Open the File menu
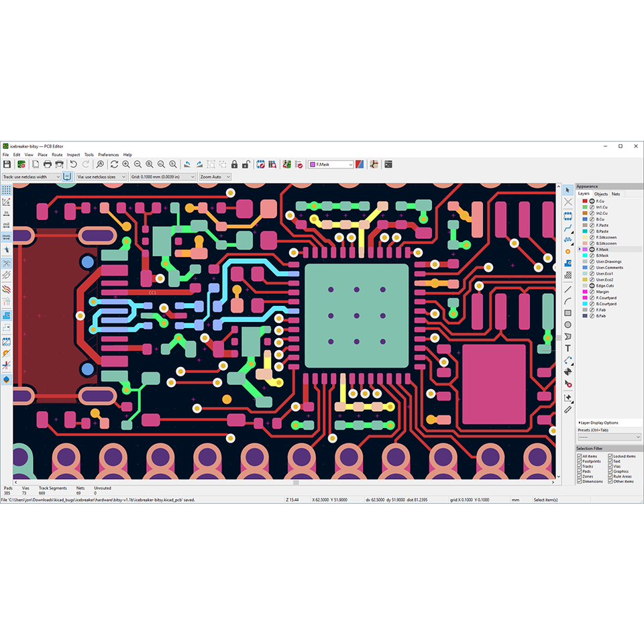644x644 pixels. 6,155
